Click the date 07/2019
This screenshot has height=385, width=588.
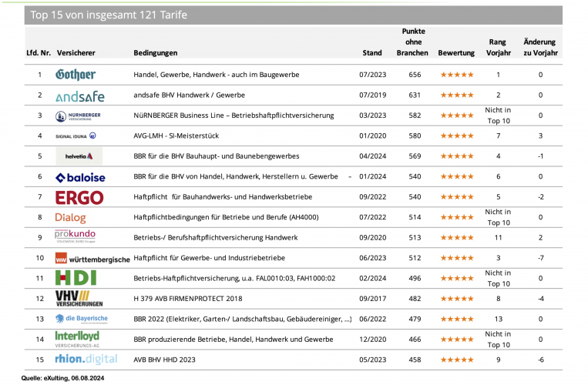[373, 95]
